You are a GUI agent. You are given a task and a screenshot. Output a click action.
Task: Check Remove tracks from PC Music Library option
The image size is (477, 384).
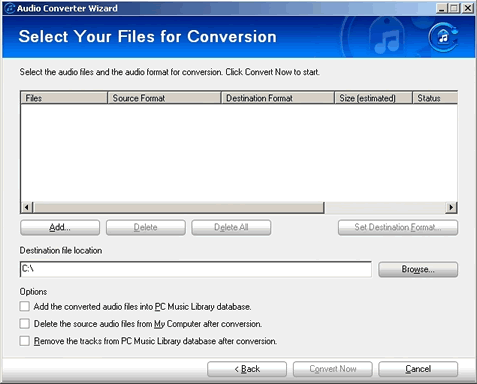[25, 341]
